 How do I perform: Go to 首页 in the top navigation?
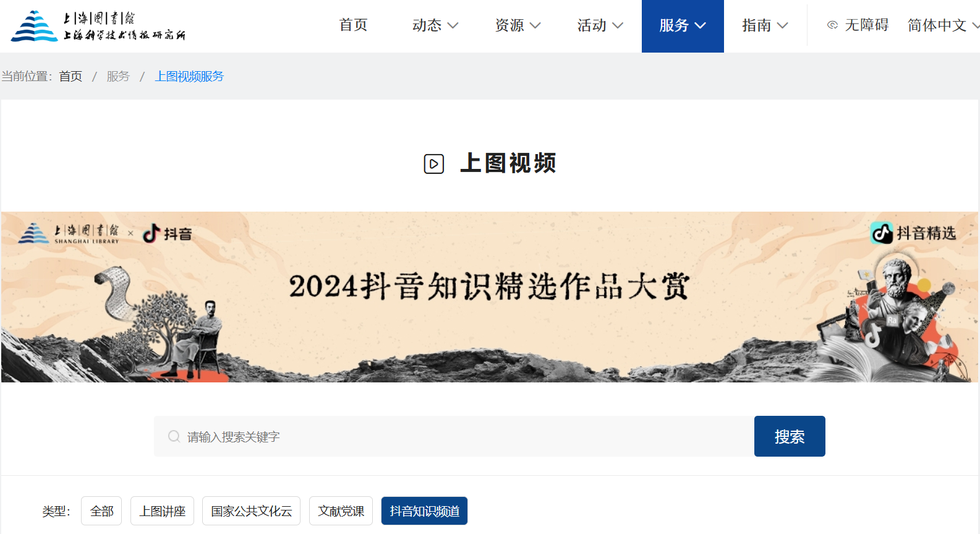(x=353, y=25)
